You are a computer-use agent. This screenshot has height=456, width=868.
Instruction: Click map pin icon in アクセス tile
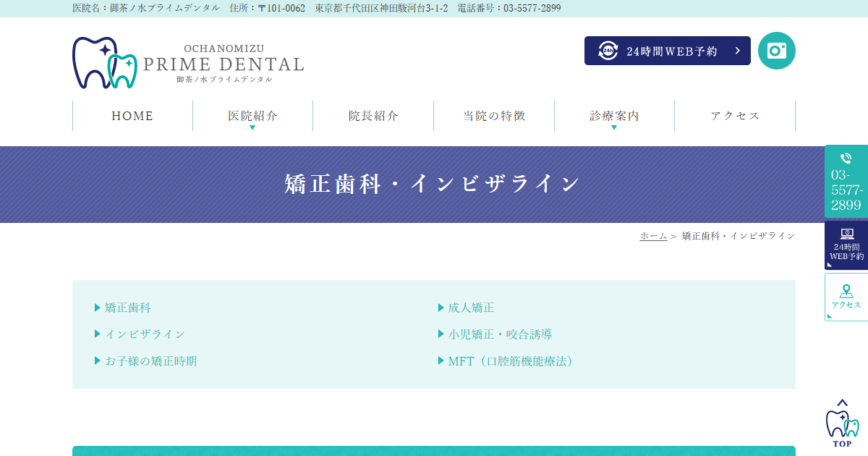pos(846,291)
